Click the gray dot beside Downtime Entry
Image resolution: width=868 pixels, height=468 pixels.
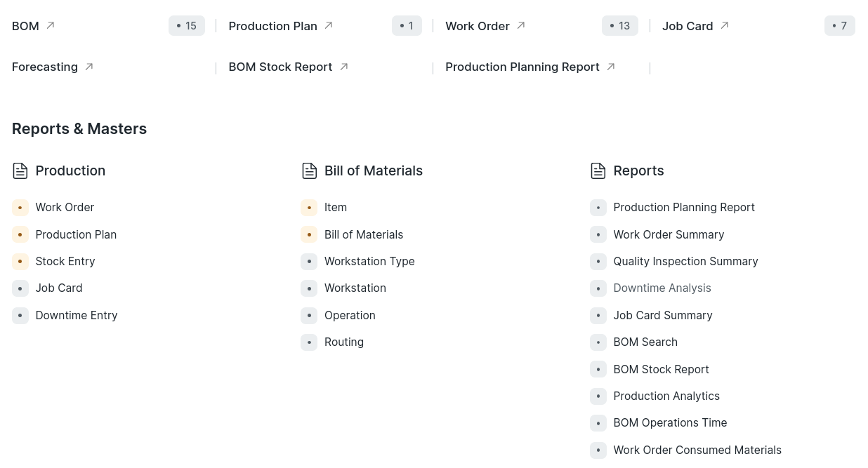[x=20, y=316]
